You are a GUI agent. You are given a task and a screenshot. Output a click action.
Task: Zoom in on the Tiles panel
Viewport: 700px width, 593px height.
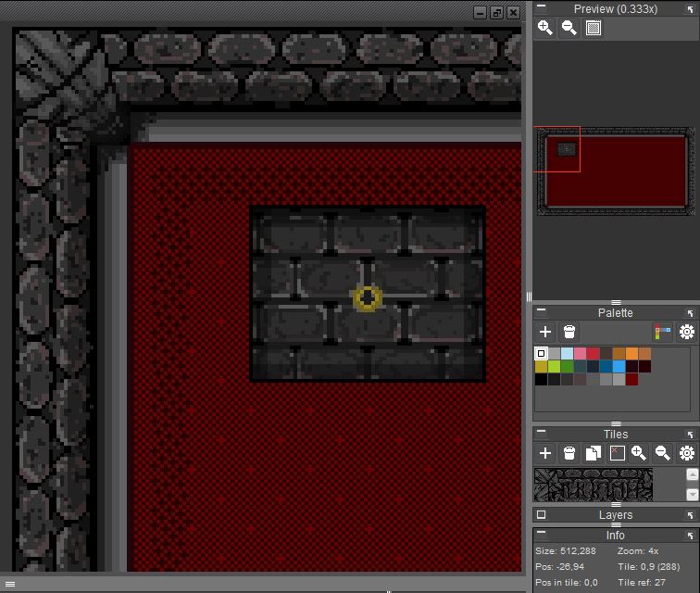[x=639, y=453]
